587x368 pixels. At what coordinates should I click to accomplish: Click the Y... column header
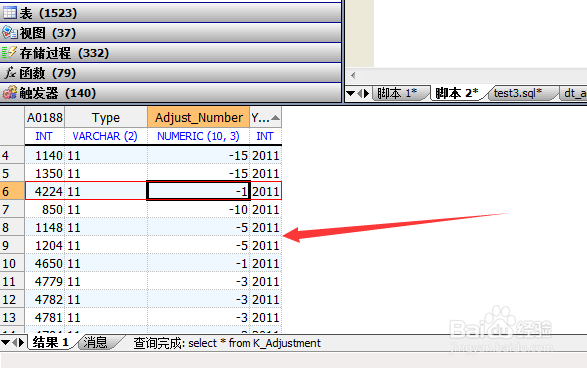pyautogui.click(x=265, y=118)
